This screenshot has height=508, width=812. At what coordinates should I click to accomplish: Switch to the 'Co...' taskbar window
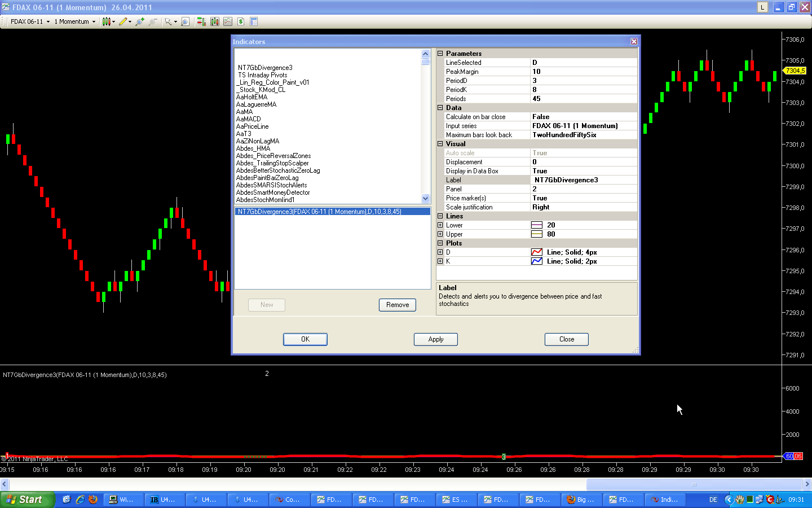click(x=289, y=500)
